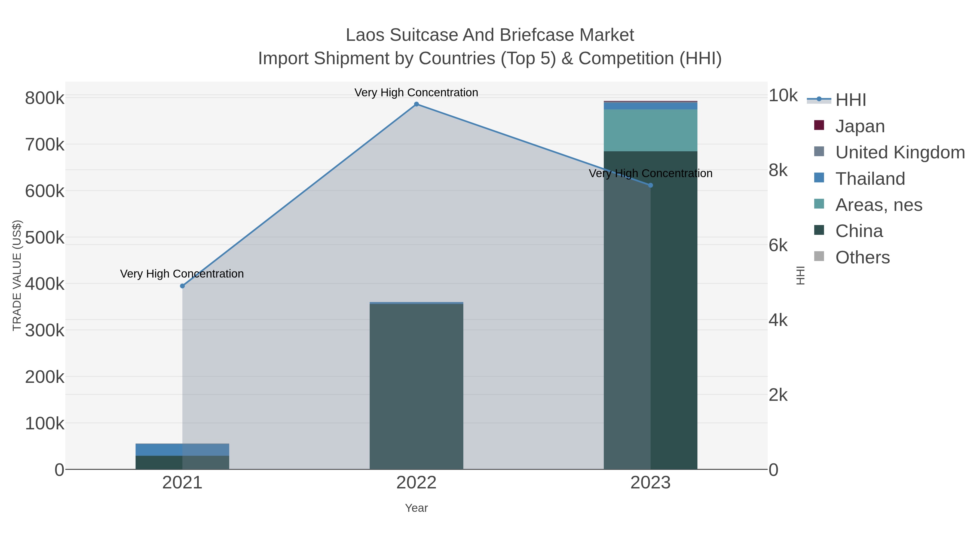Viewport: 980px width, 551px height.
Task: Click the 'Very High Concentration' label above 2022
Action: coord(416,93)
